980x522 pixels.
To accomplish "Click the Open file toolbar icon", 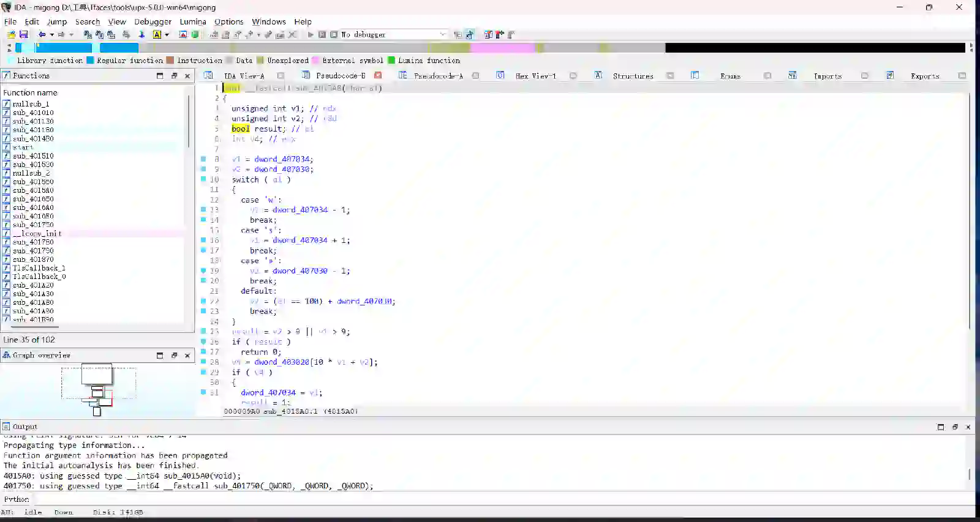I will (x=11, y=35).
